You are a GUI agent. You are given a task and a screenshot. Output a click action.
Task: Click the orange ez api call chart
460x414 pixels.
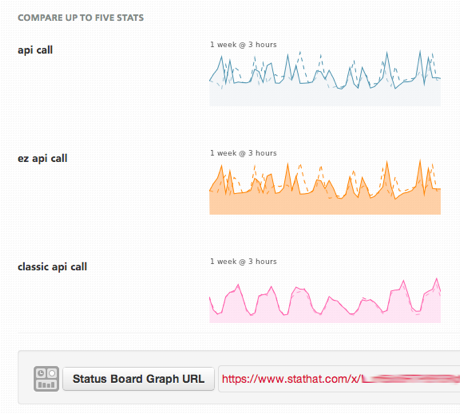pos(325,187)
